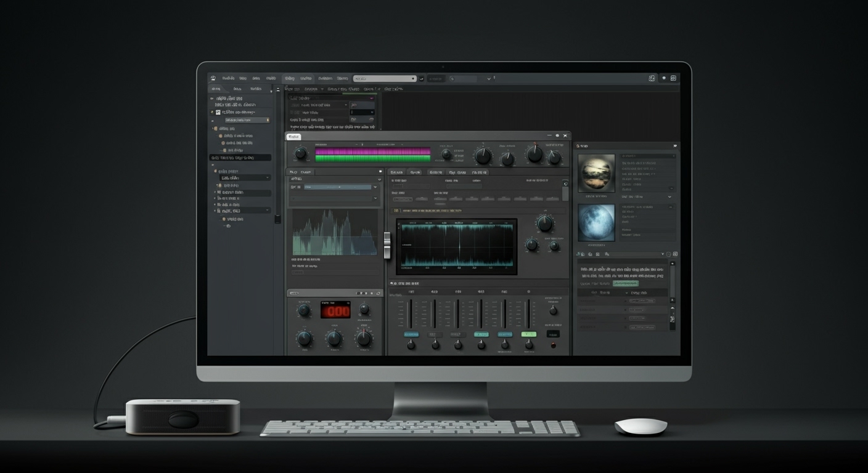Open the chevron dropdown right of the top toolbar fields

pos(489,79)
